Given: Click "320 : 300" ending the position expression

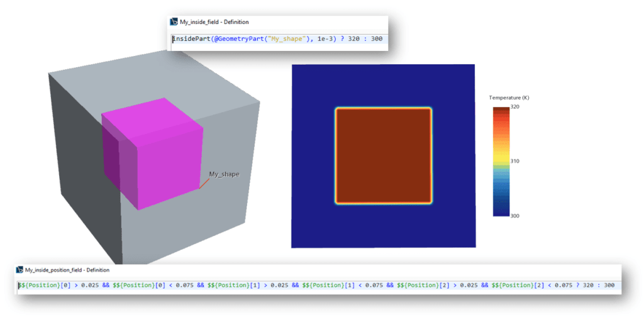Looking at the screenshot, I should point(600,285).
